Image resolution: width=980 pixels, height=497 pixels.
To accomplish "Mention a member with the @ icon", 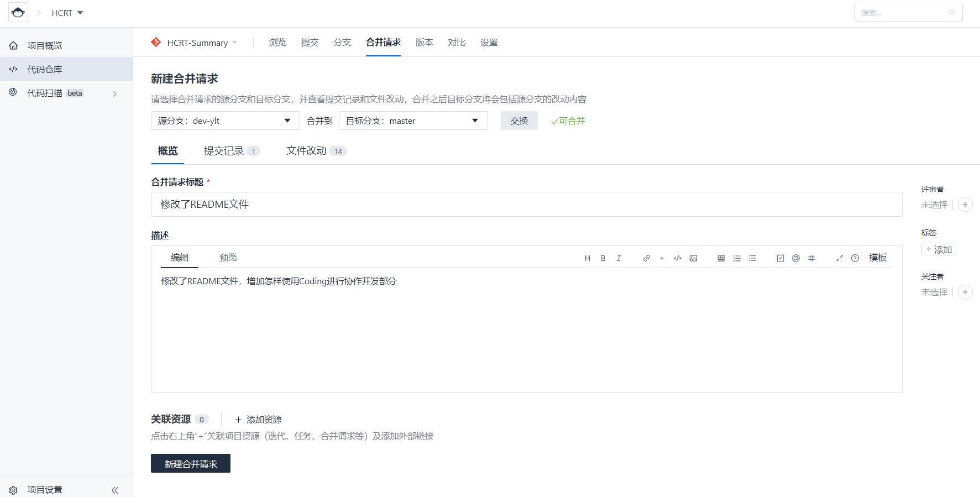I will click(x=796, y=258).
